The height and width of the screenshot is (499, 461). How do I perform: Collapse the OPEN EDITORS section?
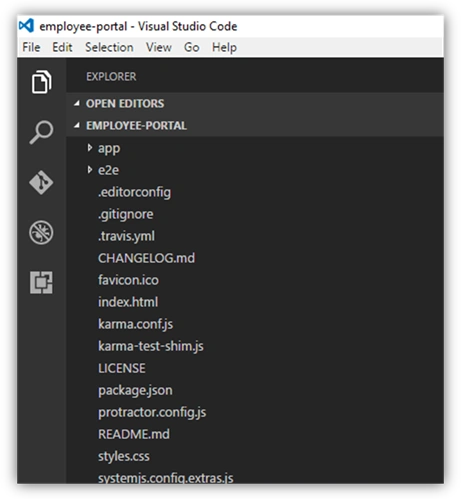[x=77, y=103]
